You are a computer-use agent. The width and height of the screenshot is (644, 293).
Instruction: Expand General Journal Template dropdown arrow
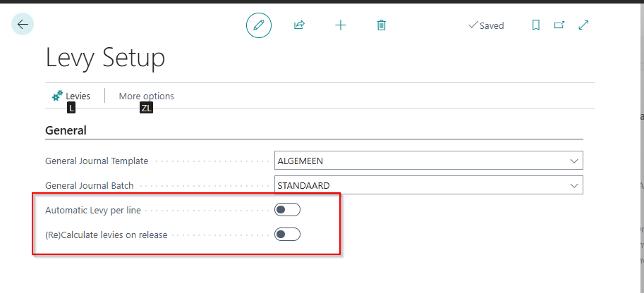tap(573, 161)
